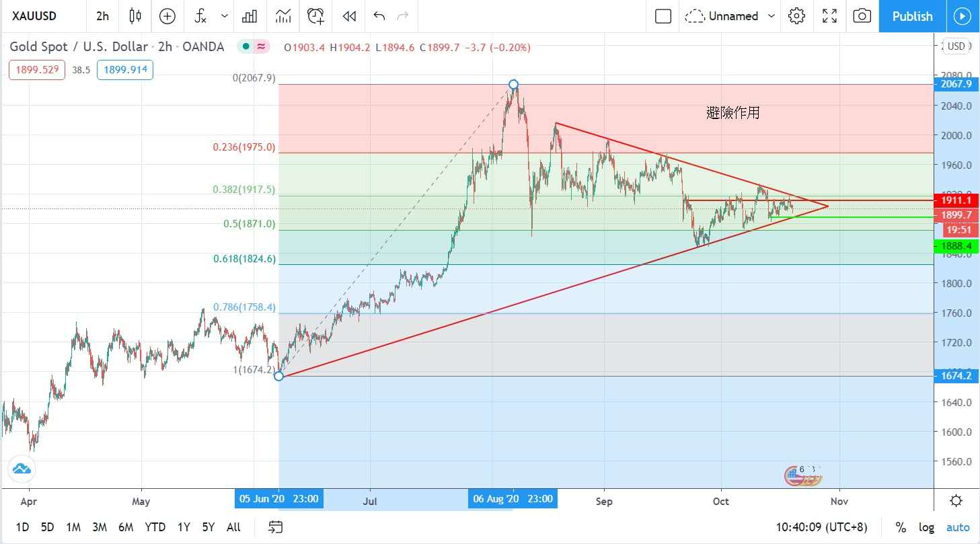The height and width of the screenshot is (544, 980).
Task: Select the 1M date range tab
Action: [73, 527]
